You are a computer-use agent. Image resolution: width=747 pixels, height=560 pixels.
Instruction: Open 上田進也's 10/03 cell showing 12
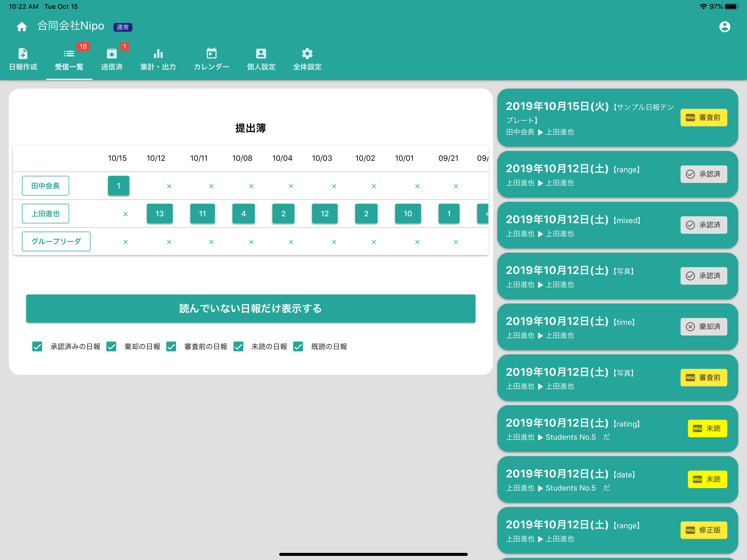pos(325,214)
